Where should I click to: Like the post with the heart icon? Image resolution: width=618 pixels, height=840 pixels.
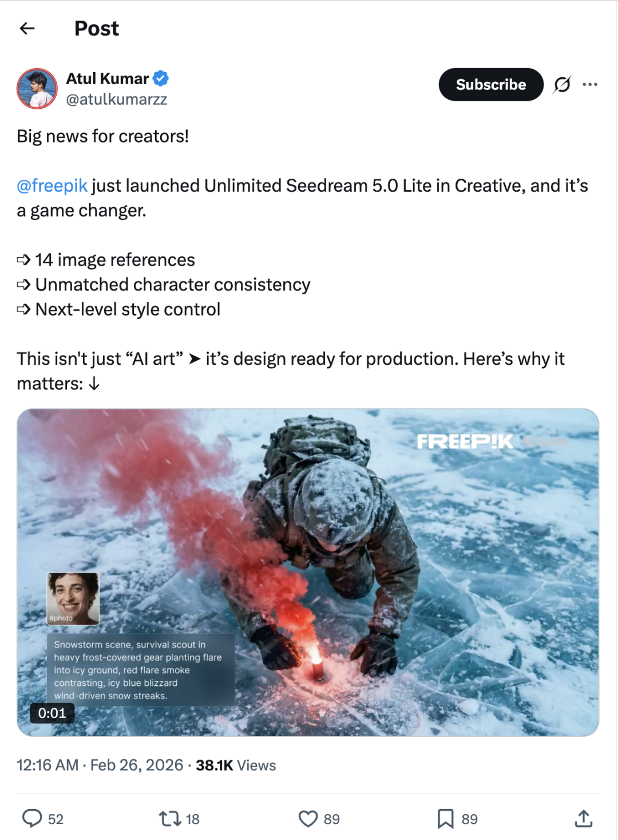308,819
